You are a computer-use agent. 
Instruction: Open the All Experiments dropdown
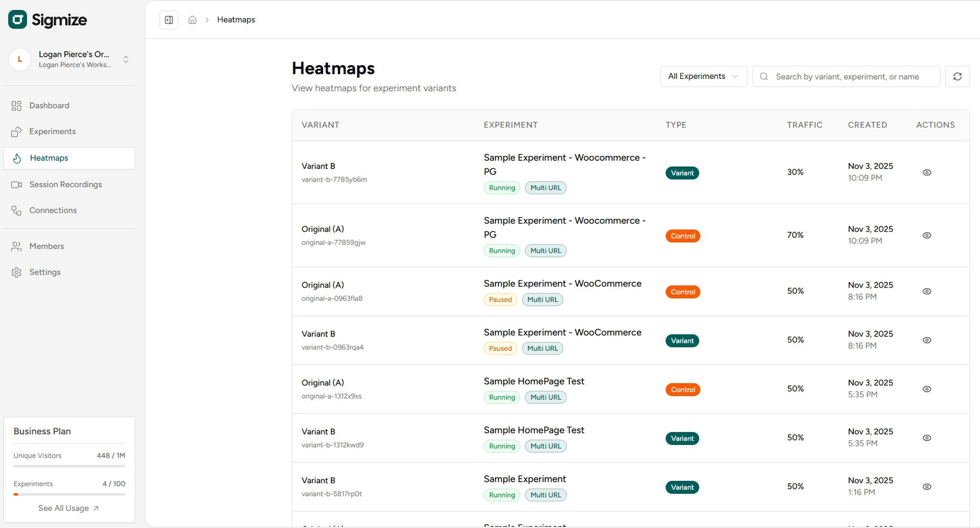(703, 76)
